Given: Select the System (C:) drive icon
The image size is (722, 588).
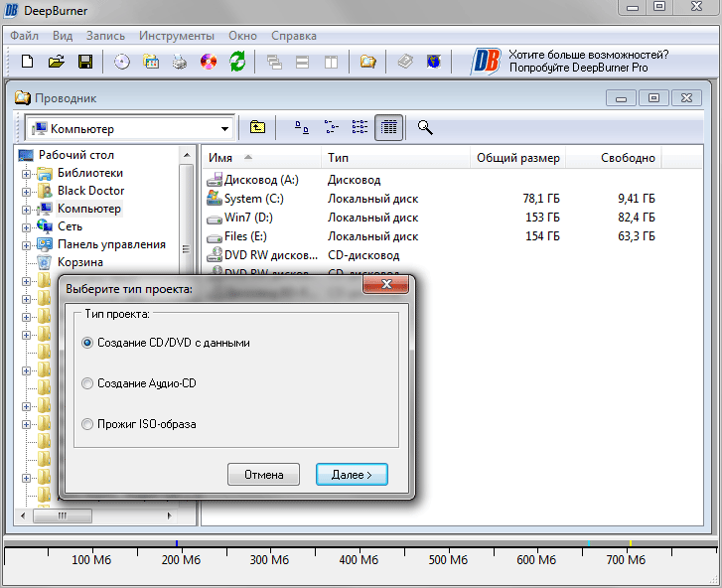Looking at the screenshot, I should tap(215, 198).
